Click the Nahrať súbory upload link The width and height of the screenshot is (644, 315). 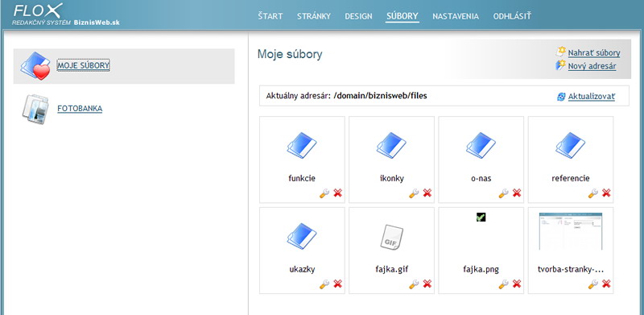click(594, 52)
